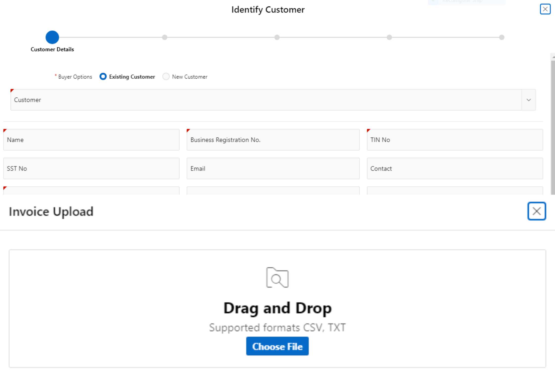Click the Customer Details step circle
The height and width of the screenshot is (392, 555).
click(x=52, y=37)
